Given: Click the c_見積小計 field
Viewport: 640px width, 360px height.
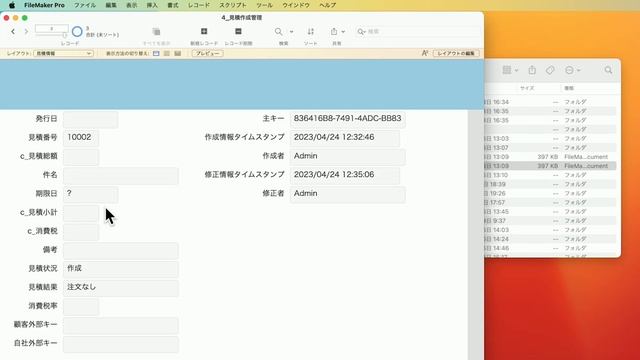Looking at the screenshot, I should 81,213.
